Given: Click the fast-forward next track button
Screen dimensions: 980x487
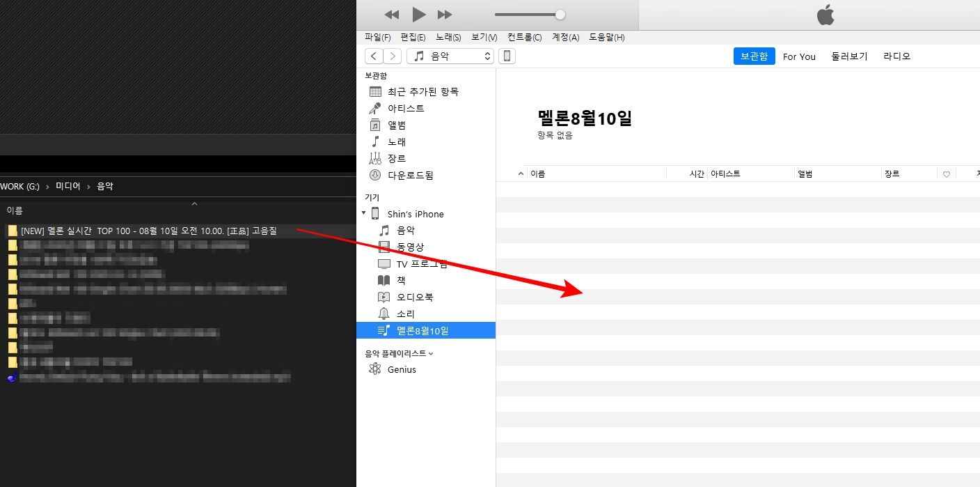Looking at the screenshot, I should click(445, 15).
